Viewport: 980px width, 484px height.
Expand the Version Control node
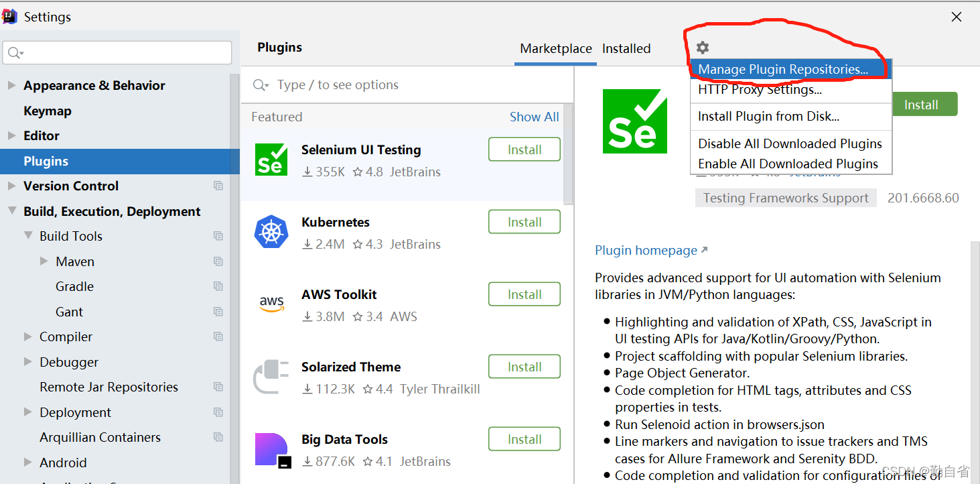[x=11, y=186]
